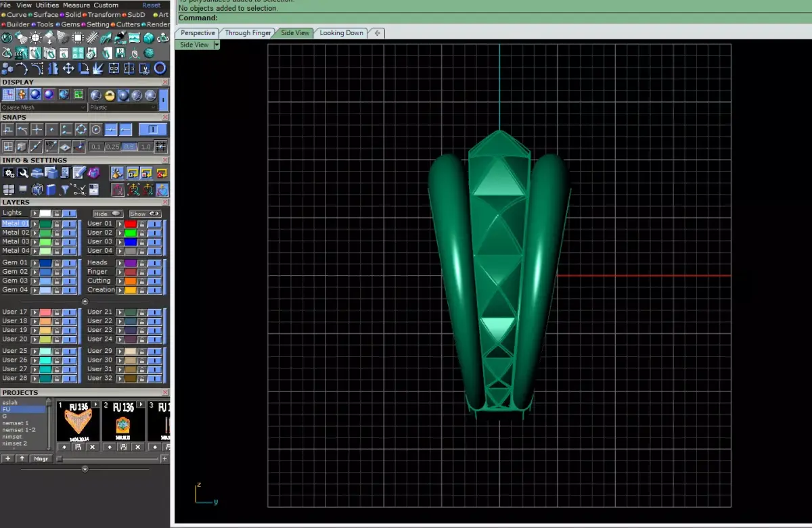Open the Gems tool category
The image size is (812, 528).
pos(70,24)
